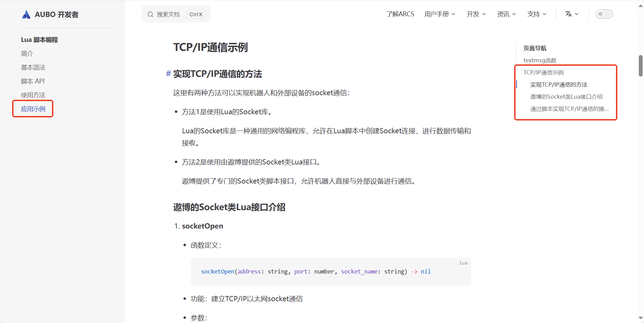Open AUBO 开发者 home link
The image size is (644, 323).
(50, 14)
